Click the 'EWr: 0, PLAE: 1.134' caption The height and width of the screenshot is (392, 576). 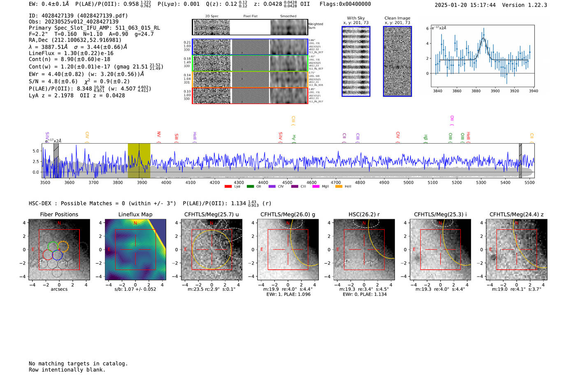pos(365,295)
